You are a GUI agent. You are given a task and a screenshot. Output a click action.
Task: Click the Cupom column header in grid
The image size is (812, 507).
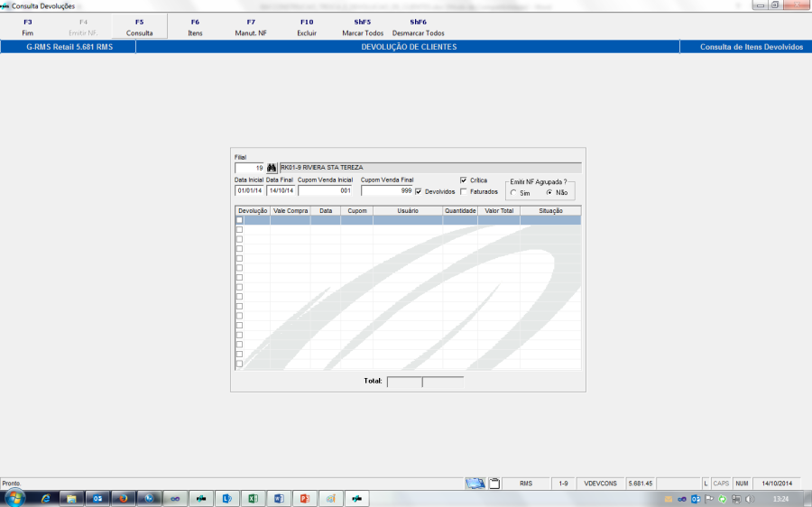pyautogui.click(x=356, y=211)
